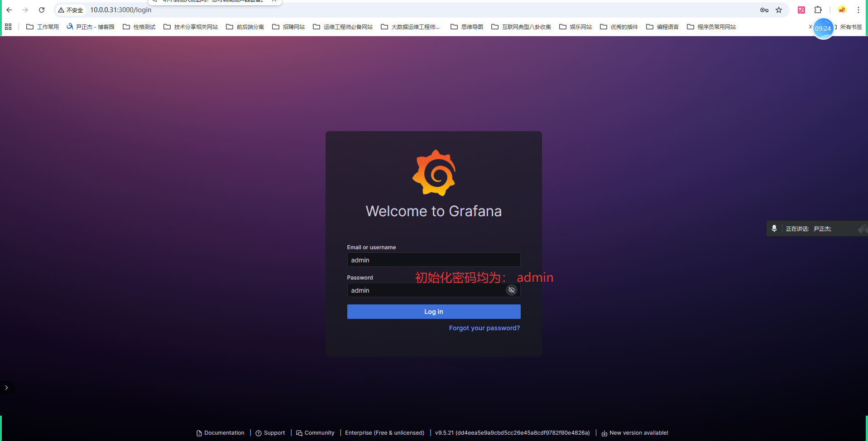Click the microphone icon in speaking indicator
Viewport: 868px width, 441px height.
coord(774,228)
